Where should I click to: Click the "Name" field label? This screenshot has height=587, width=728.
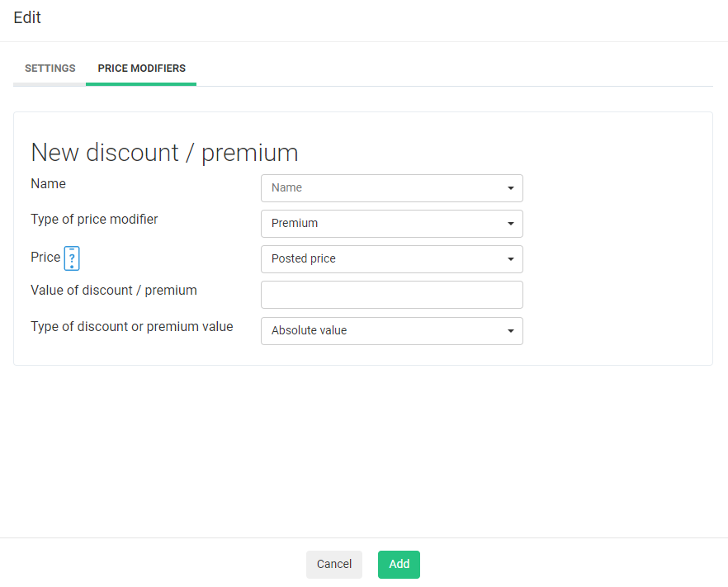48,183
